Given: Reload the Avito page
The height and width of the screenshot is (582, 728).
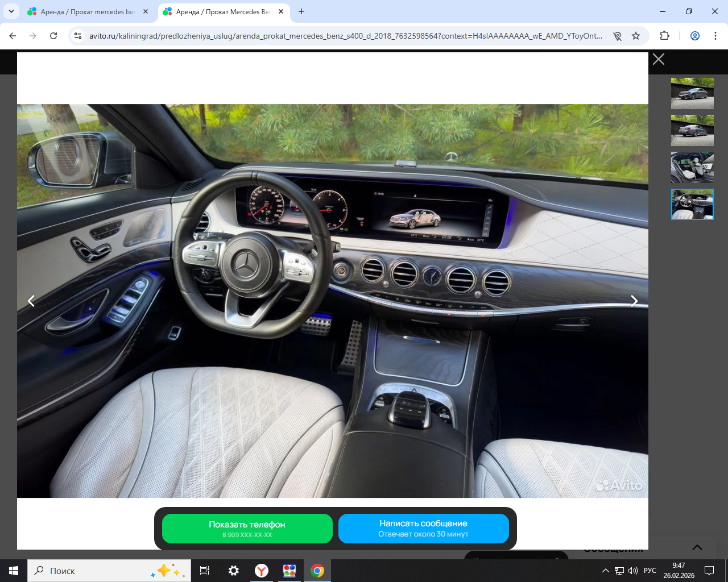Looking at the screenshot, I should 53,36.
